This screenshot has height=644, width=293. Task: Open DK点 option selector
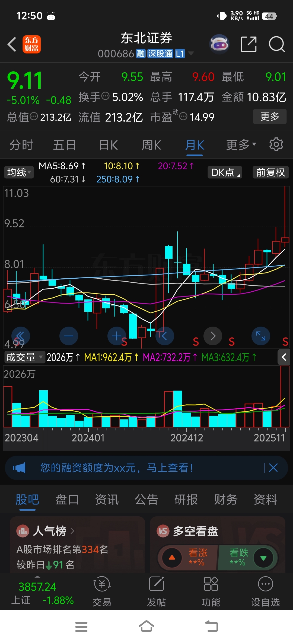pyautogui.click(x=225, y=172)
